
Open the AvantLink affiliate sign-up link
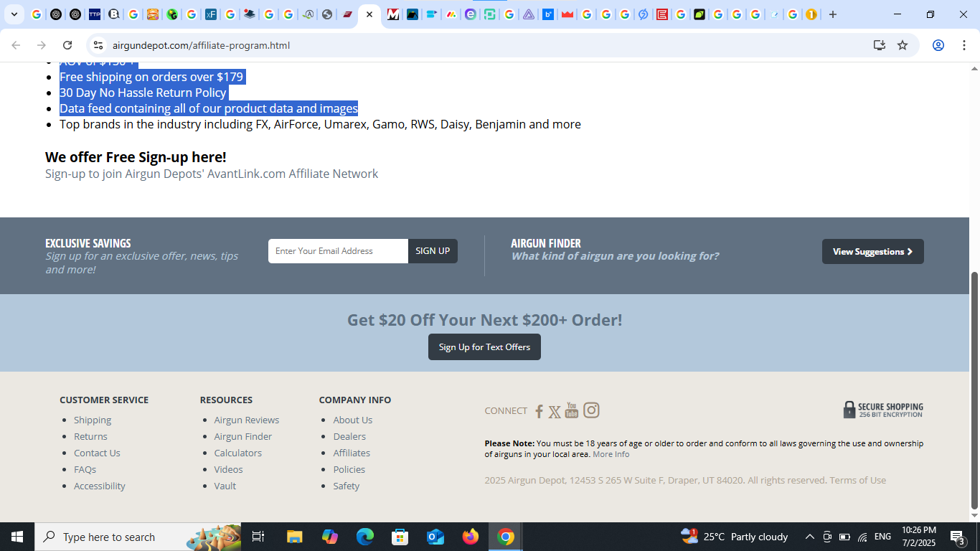[212, 174]
